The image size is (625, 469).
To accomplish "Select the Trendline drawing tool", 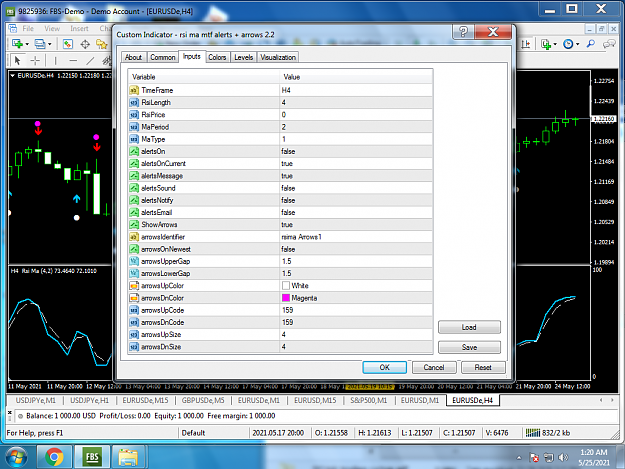I will point(90,61).
